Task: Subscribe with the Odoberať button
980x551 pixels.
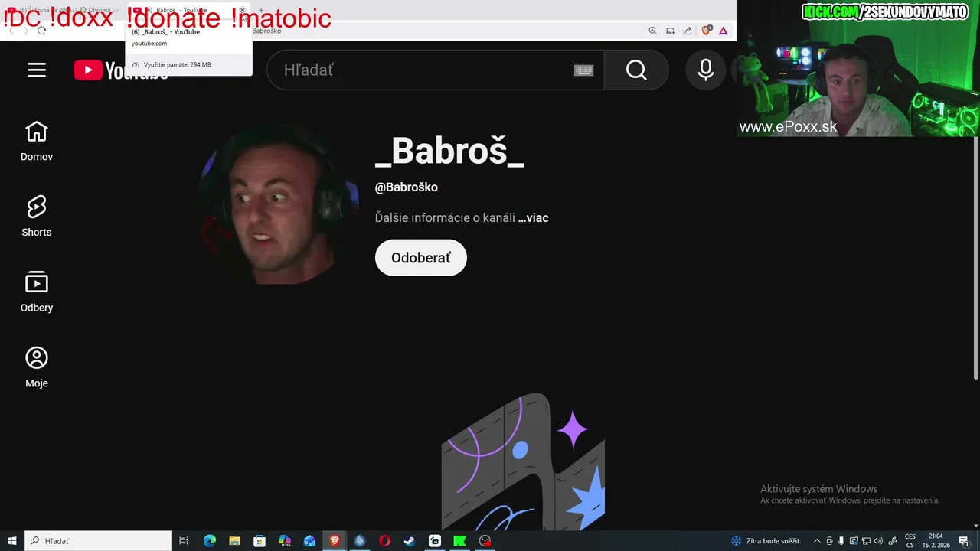Action: click(x=420, y=258)
